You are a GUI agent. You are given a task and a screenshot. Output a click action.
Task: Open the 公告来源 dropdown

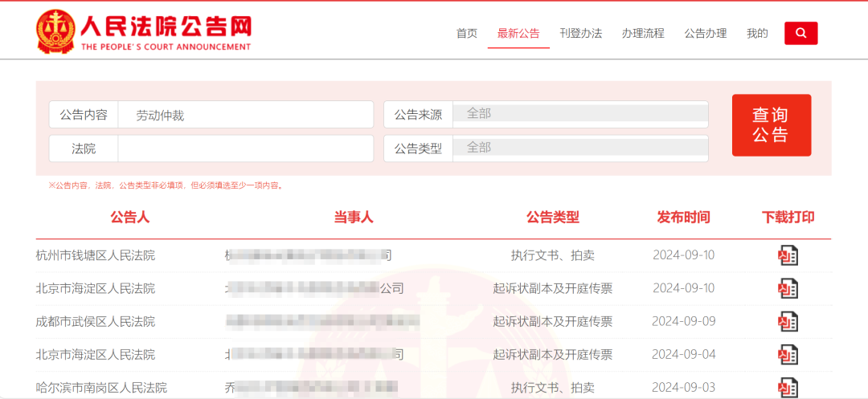click(x=580, y=112)
